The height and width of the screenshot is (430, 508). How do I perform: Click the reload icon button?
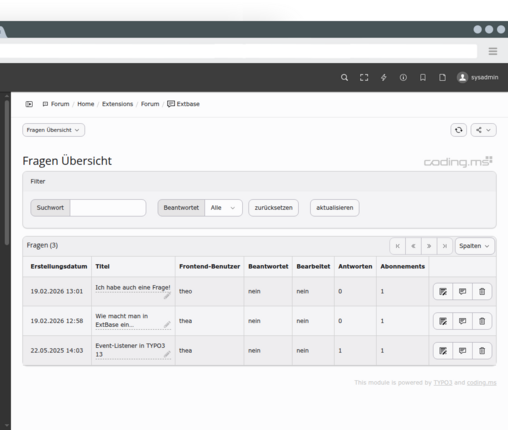[459, 130]
